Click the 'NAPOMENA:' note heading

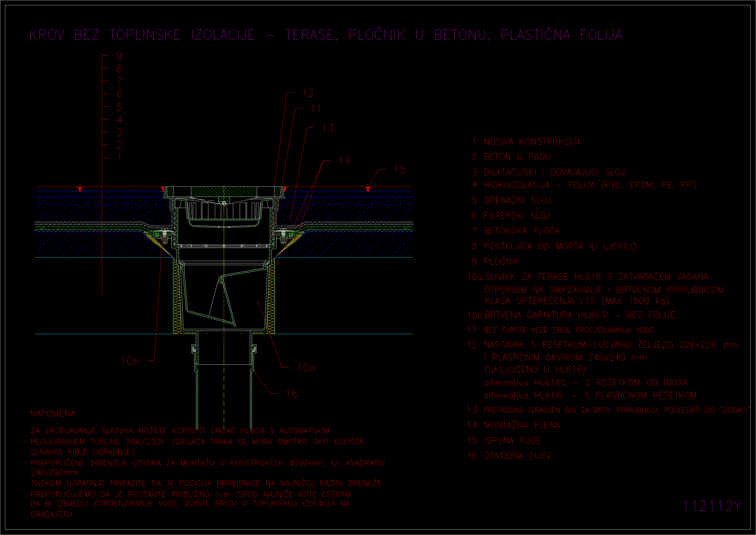tap(54, 414)
